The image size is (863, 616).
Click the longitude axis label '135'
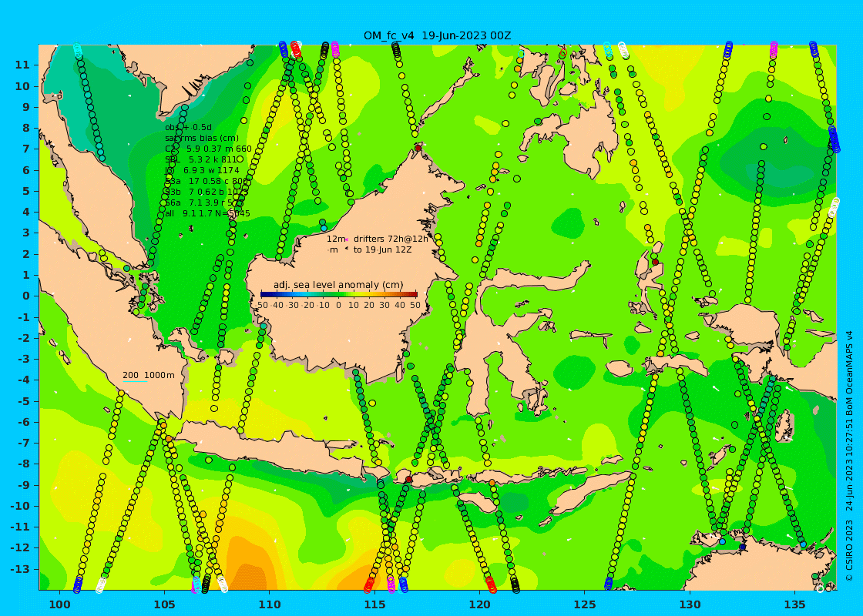click(x=794, y=604)
